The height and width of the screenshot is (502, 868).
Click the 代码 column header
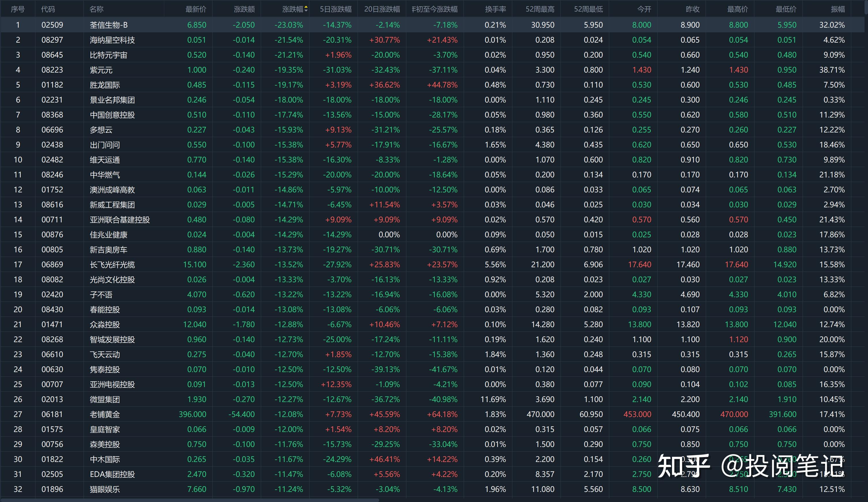click(x=48, y=9)
